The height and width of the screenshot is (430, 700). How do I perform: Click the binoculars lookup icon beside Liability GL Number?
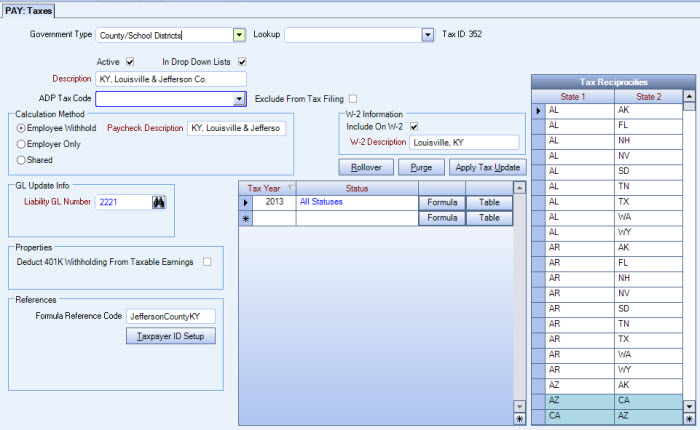pyautogui.click(x=158, y=202)
